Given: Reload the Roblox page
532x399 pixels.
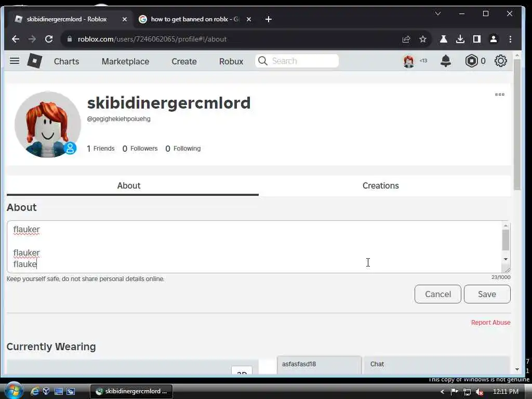Looking at the screenshot, I should (x=49, y=39).
